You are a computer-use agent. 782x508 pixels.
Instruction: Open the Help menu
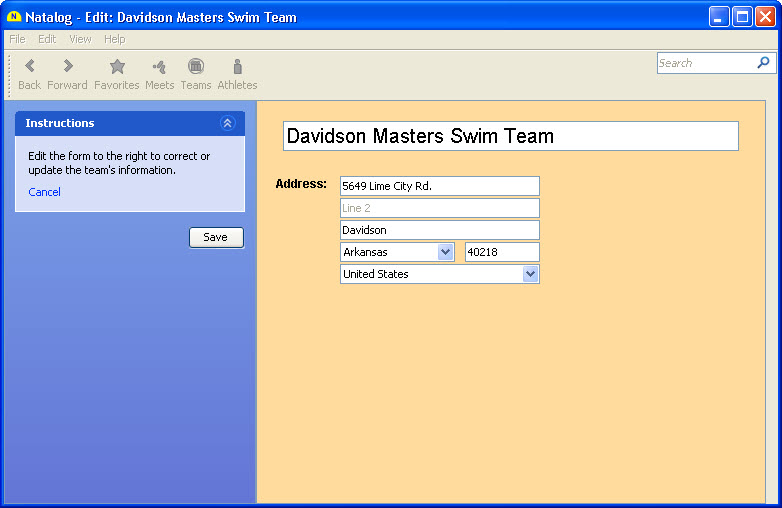(115, 39)
